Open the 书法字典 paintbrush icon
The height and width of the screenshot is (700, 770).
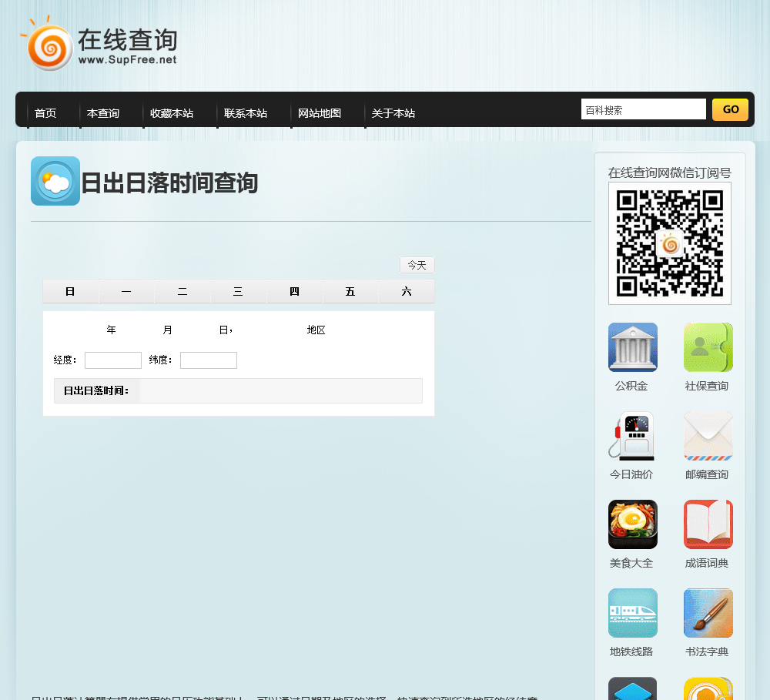(708, 613)
